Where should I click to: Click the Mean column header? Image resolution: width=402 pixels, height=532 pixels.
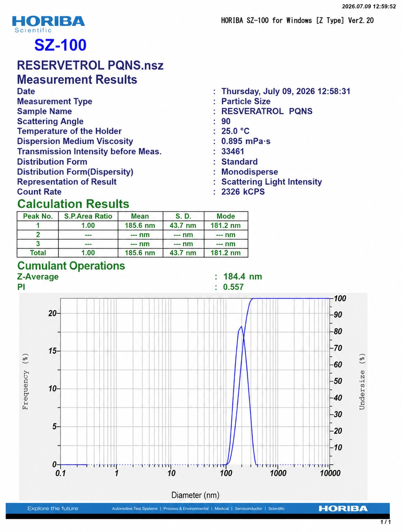pyautogui.click(x=140, y=216)
